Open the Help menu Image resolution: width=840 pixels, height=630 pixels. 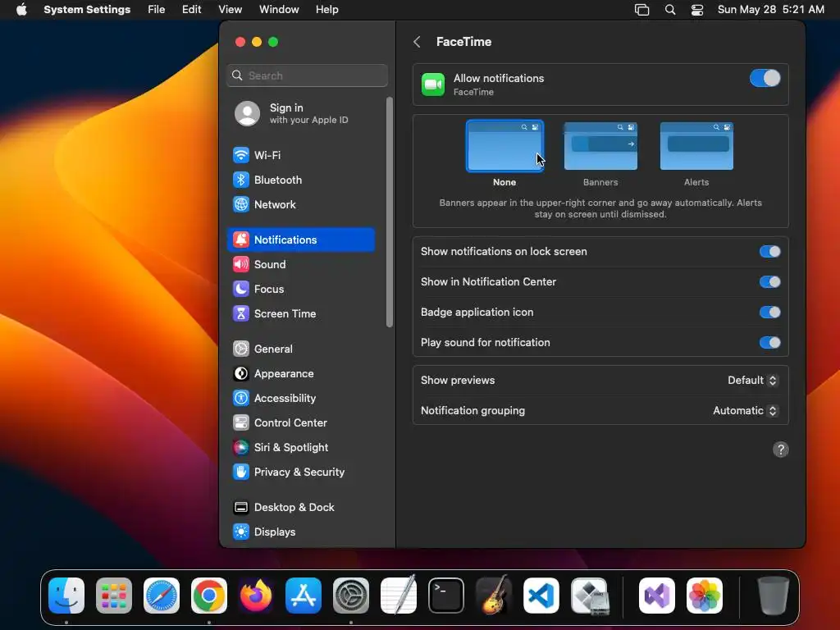326,10
